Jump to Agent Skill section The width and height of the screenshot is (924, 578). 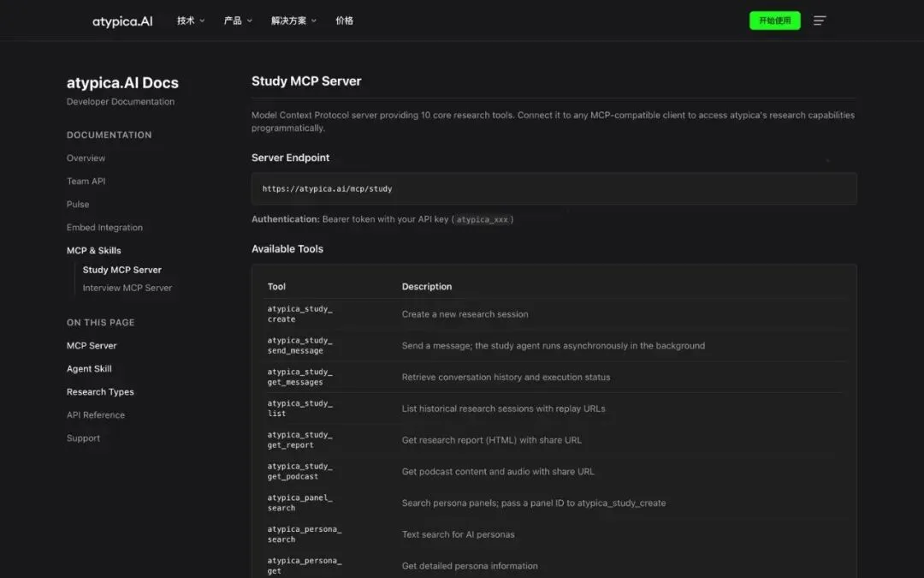point(89,368)
